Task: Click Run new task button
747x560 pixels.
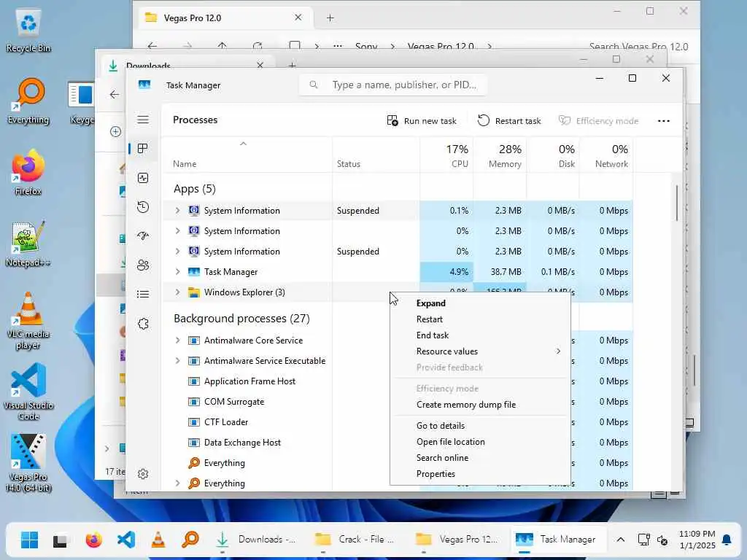Action: (422, 121)
